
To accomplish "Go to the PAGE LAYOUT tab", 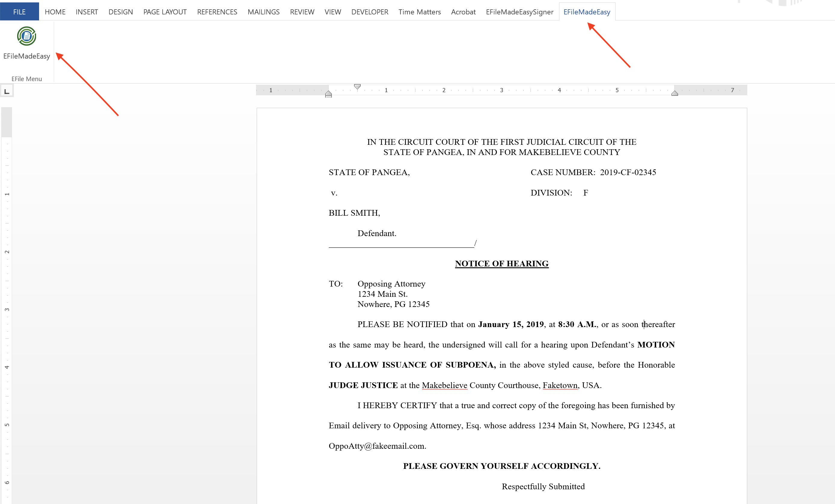I will click(165, 12).
